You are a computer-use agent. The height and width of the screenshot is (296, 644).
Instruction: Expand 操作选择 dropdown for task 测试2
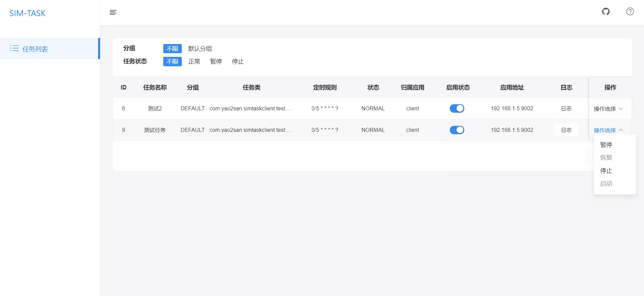[x=608, y=109]
